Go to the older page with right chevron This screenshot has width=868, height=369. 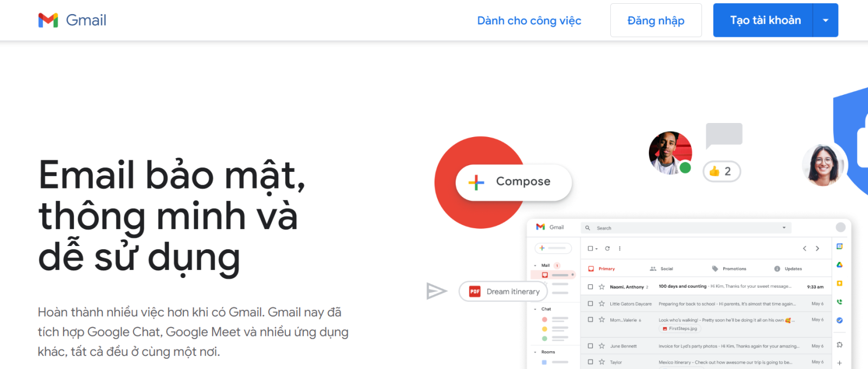tap(818, 248)
